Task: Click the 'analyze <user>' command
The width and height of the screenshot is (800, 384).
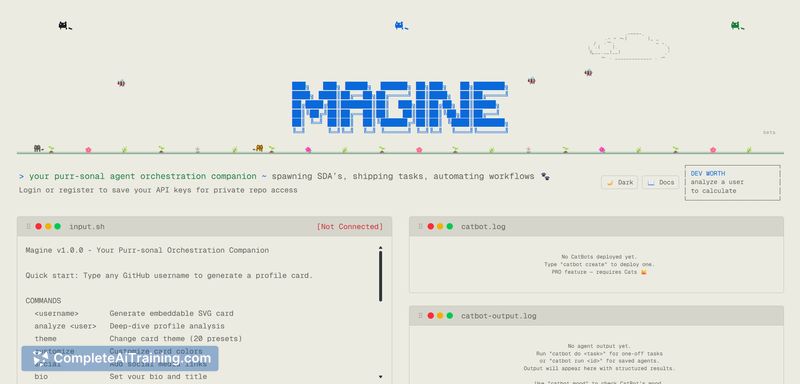Action: (65, 326)
